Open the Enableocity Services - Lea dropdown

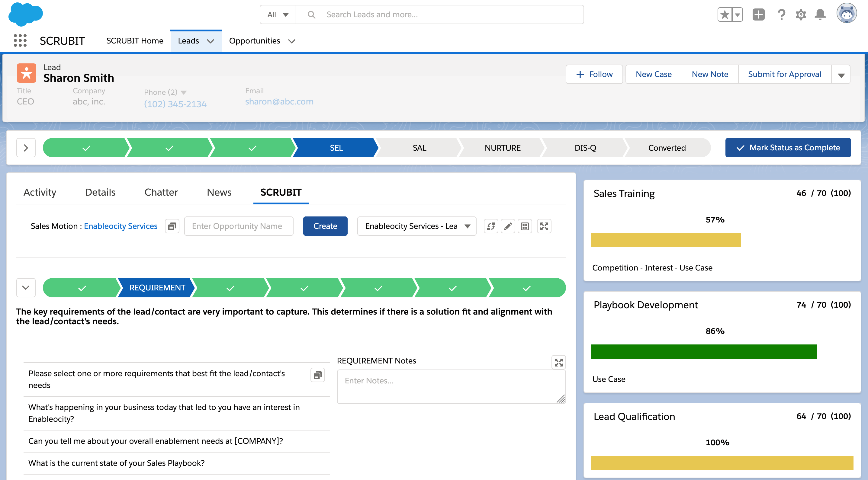coord(416,226)
